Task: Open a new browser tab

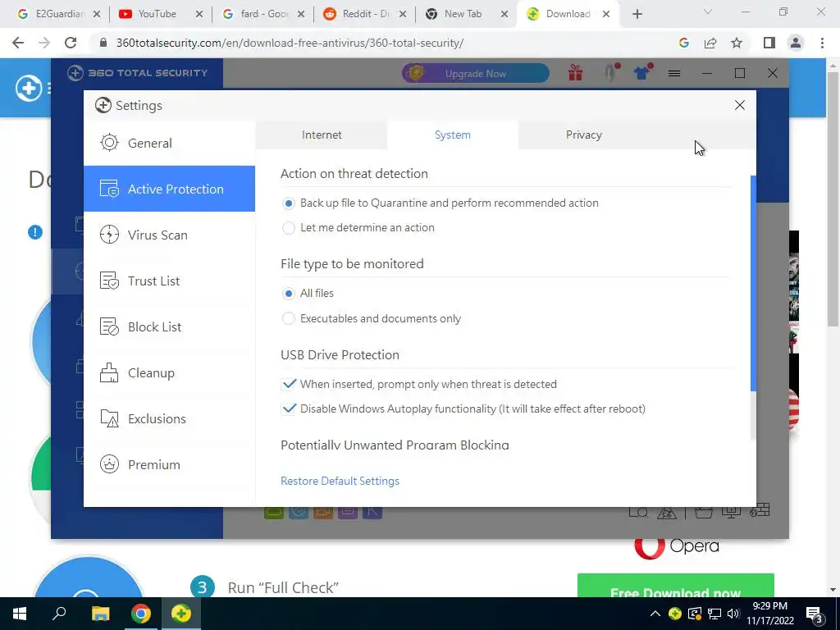Action: [637, 14]
